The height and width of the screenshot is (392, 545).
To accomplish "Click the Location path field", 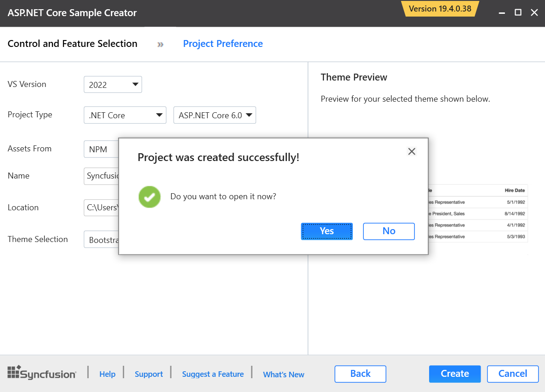I will click(x=101, y=208).
